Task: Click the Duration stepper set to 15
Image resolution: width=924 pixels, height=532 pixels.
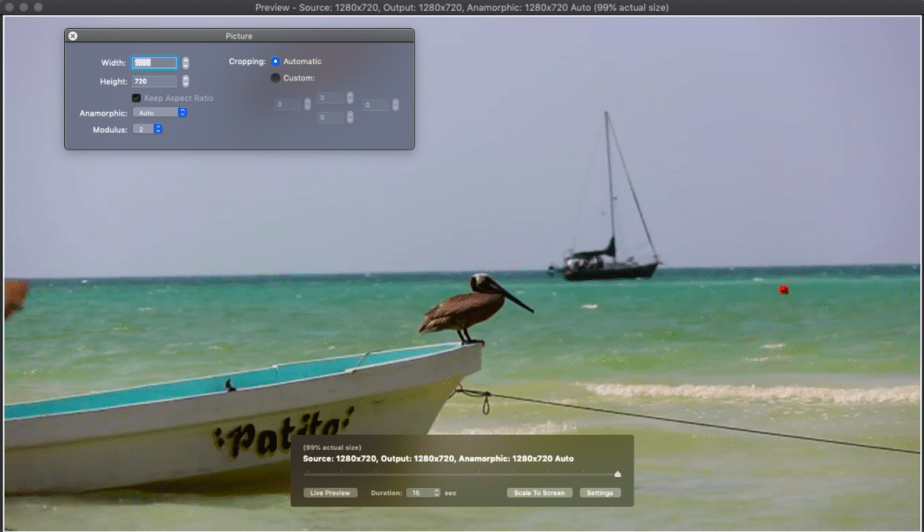Action: [436, 493]
